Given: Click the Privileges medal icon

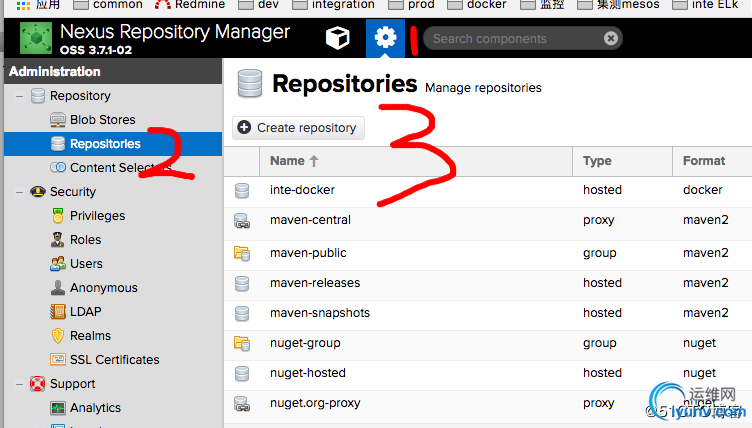Looking at the screenshot, I should click(58, 215).
